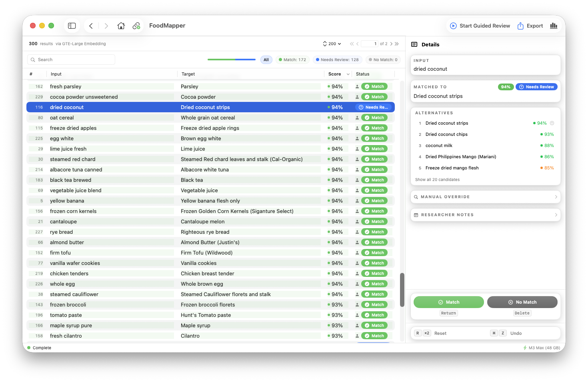Filter by Needs Review: 128 pill

337,60
